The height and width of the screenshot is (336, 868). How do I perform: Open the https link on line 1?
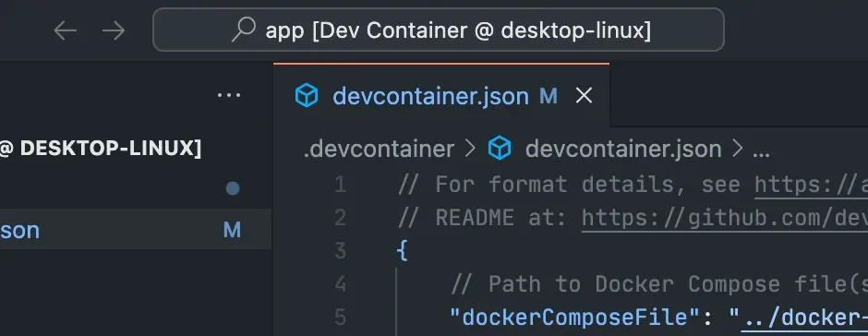(811, 185)
